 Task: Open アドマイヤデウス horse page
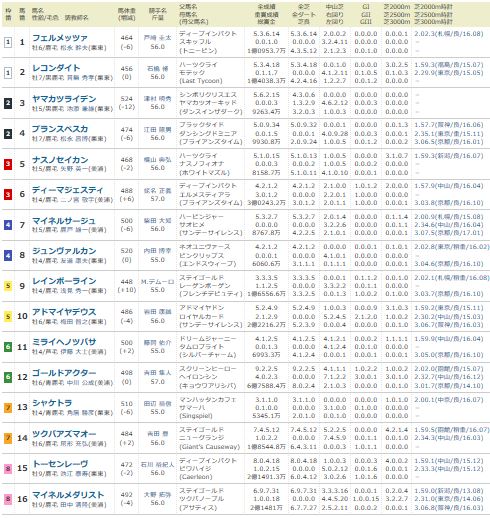pyautogui.click(x=64, y=312)
